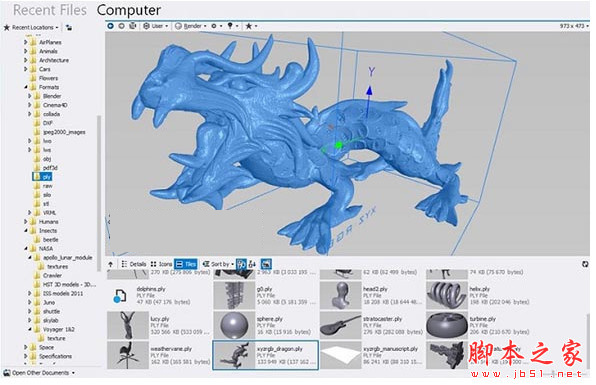This screenshot has height=385, width=596.
Task: Select the stratocaster.ply guitar thumbnail
Action: pos(340,325)
